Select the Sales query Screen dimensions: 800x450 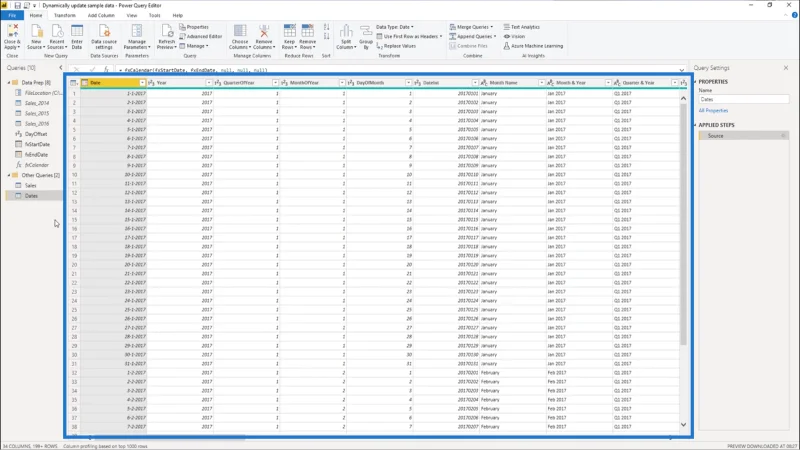tap(33, 185)
